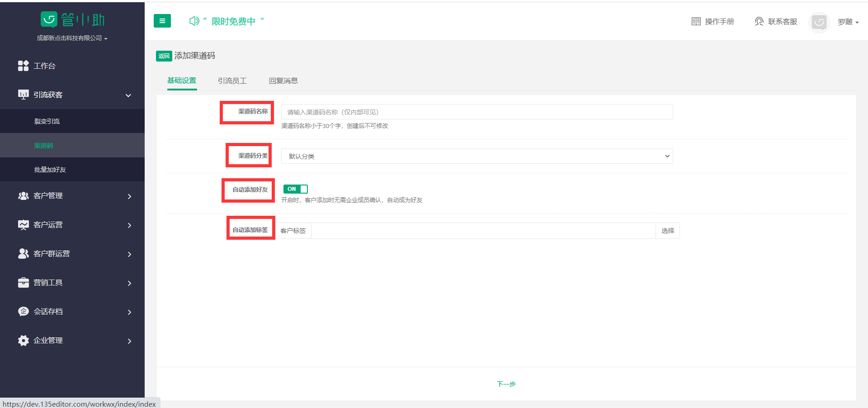
Task: Click the 营销工具 briefcase icon
Action: [x=23, y=283]
